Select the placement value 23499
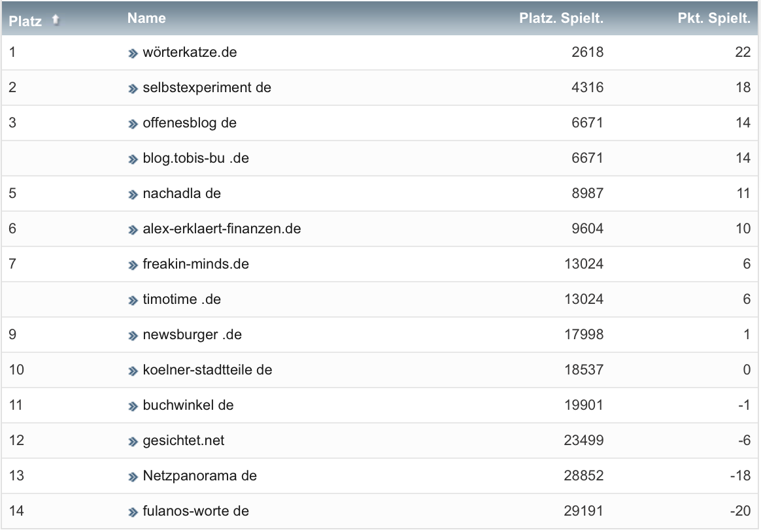 [584, 441]
